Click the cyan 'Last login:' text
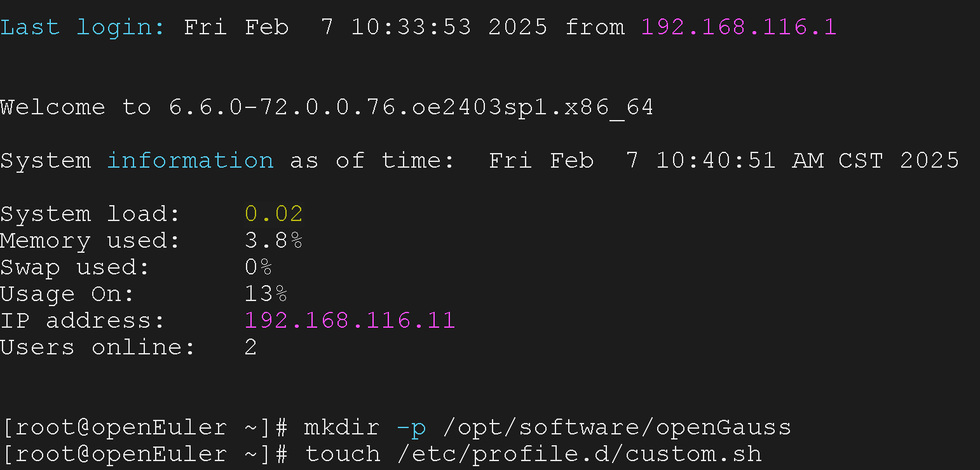 click(x=82, y=27)
